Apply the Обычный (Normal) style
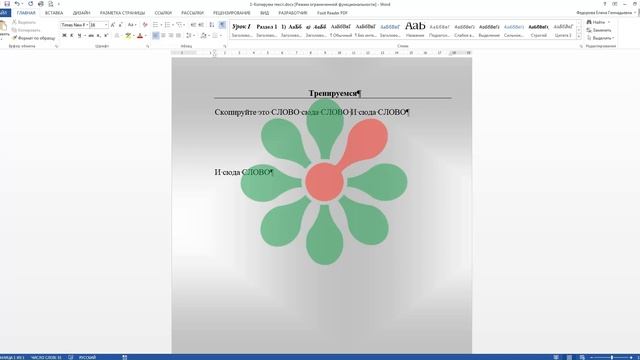The image size is (640, 360). pos(340,30)
